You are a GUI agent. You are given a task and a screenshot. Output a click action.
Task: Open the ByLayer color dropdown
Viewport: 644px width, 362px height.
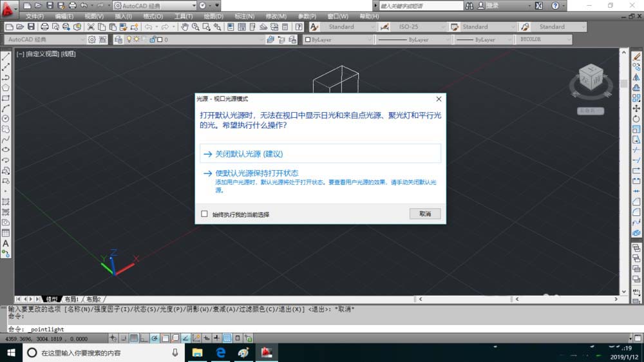point(338,39)
